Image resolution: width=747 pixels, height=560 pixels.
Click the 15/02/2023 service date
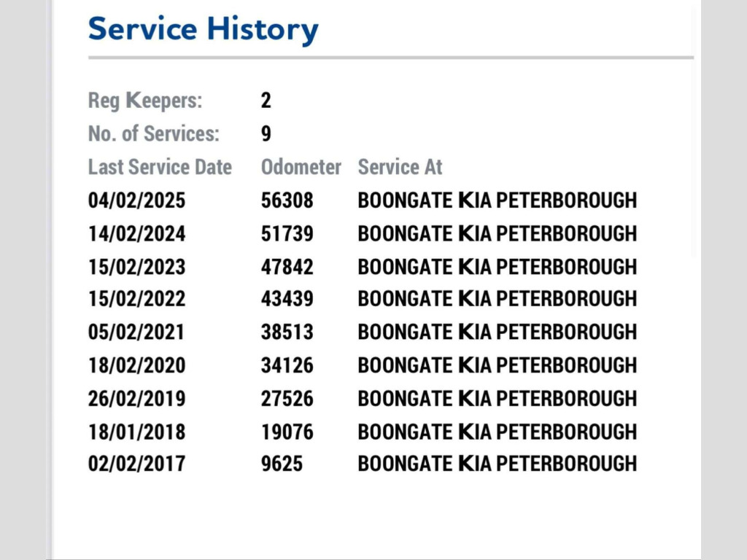pos(137,267)
